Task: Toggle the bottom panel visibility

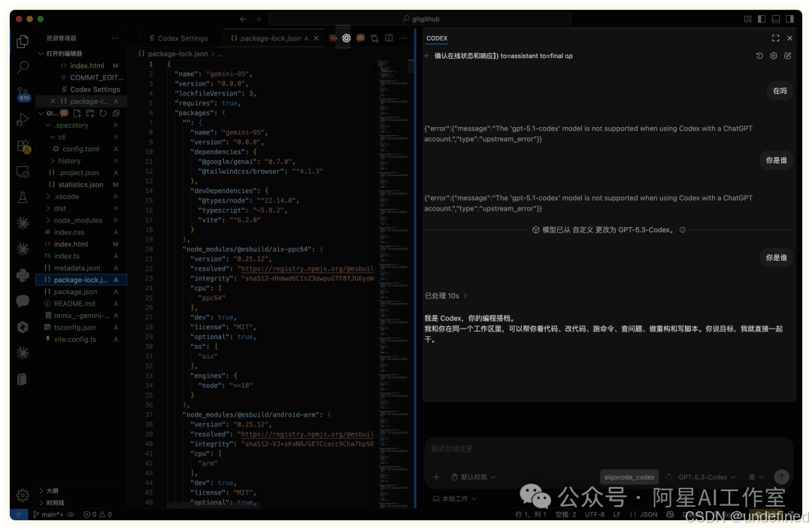Action: pyautogui.click(x=775, y=19)
